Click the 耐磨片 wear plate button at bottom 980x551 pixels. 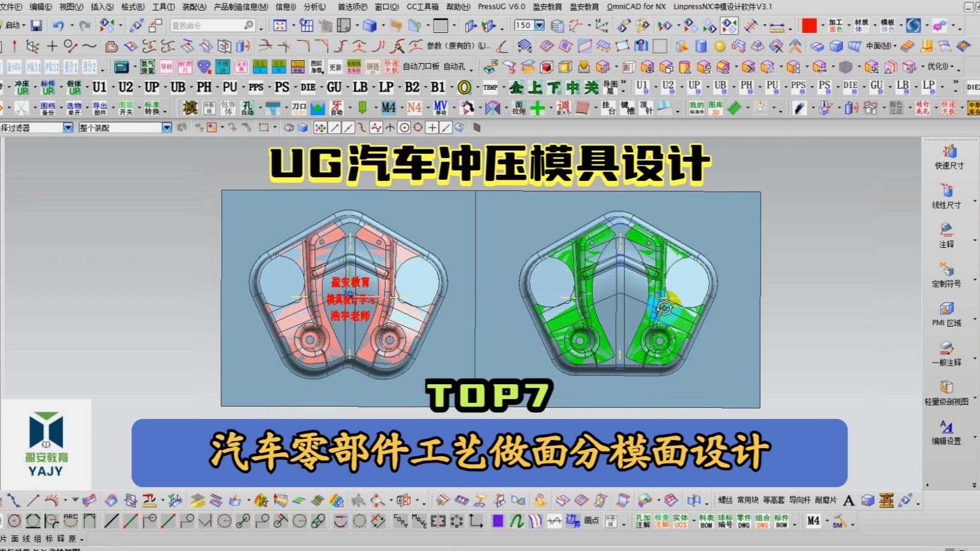(826, 500)
